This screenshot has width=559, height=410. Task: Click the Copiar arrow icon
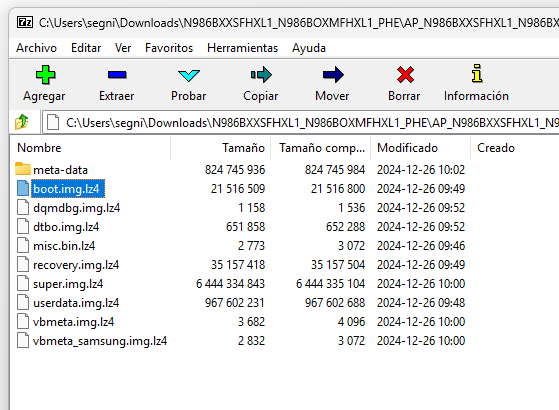[x=261, y=75]
